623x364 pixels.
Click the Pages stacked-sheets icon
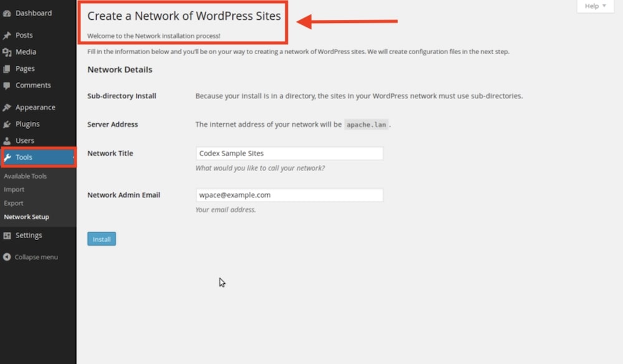tap(7, 68)
